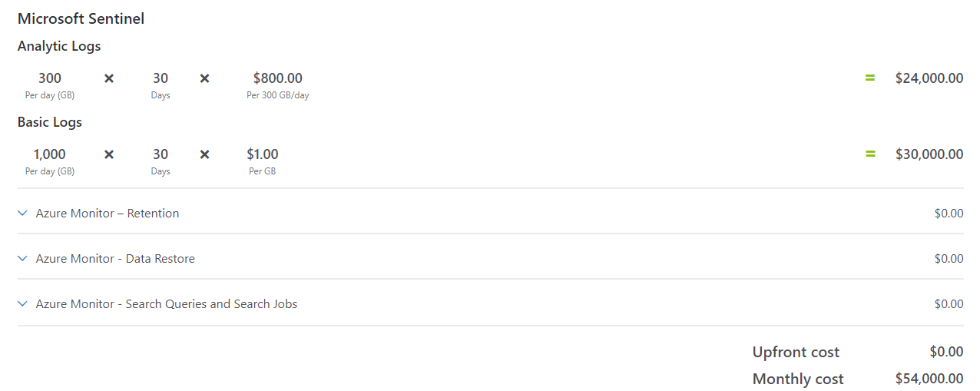Click the Microsoft Sentinel heading
980x391 pixels.
[81, 18]
